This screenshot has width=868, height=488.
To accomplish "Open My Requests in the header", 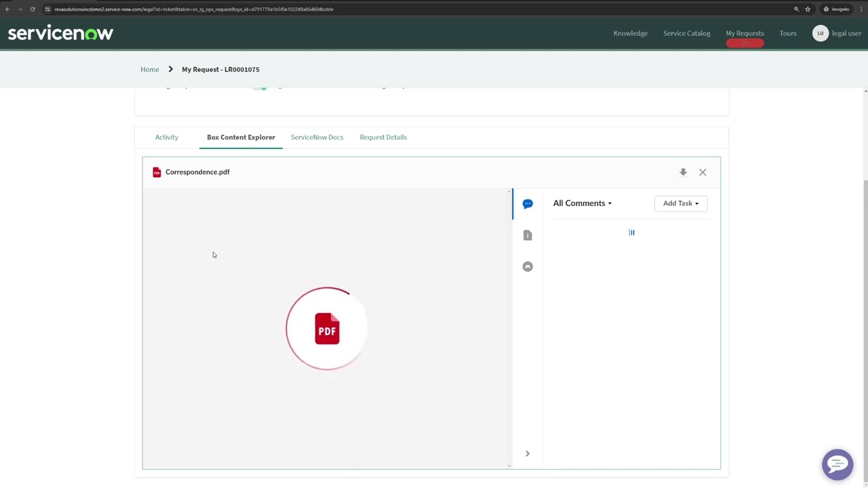I will pyautogui.click(x=745, y=33).
